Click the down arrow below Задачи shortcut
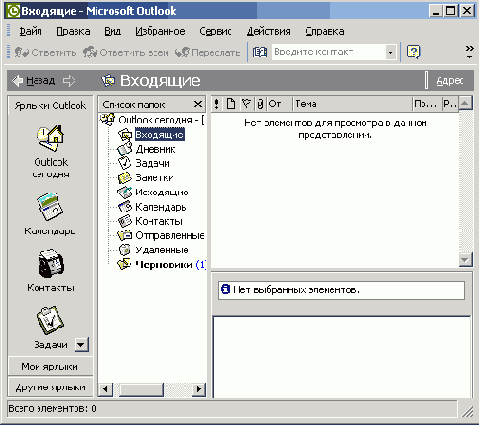This screenshot has width=479, height=425. [81, 345]
